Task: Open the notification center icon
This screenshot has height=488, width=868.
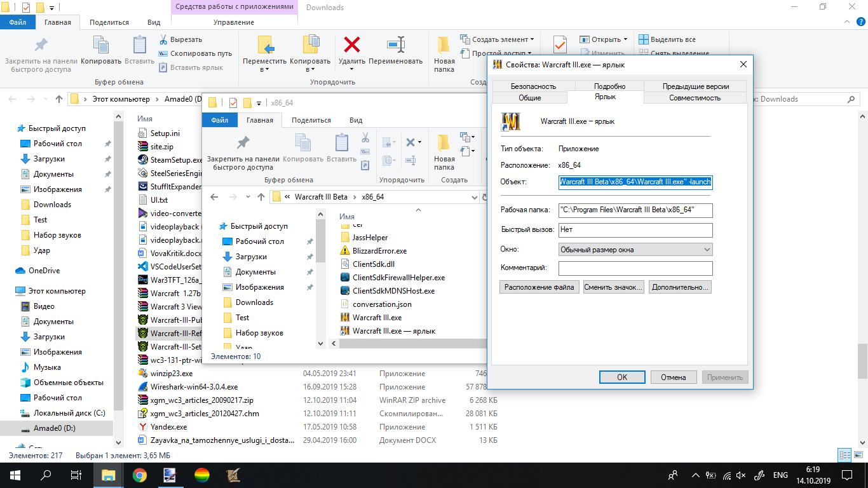Action: pyautogui.click(x=848, y=475)
